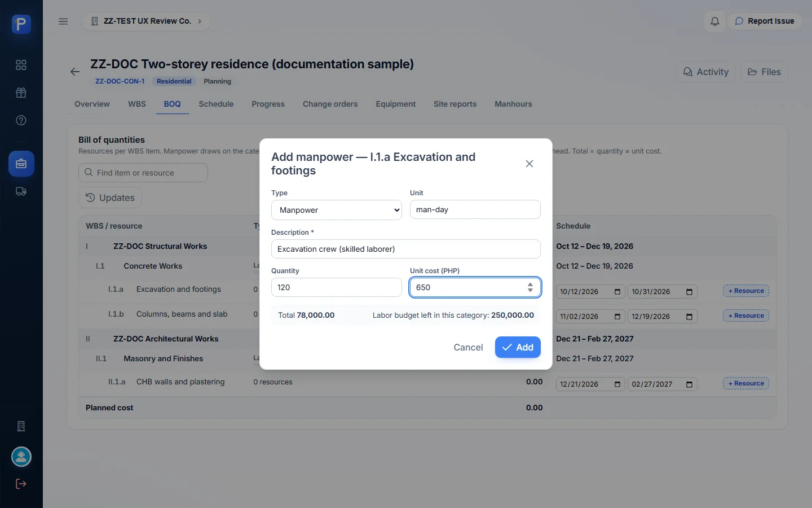Click the notifications bell icon
This screenshot has height=508, width=812.
(714, 21)
